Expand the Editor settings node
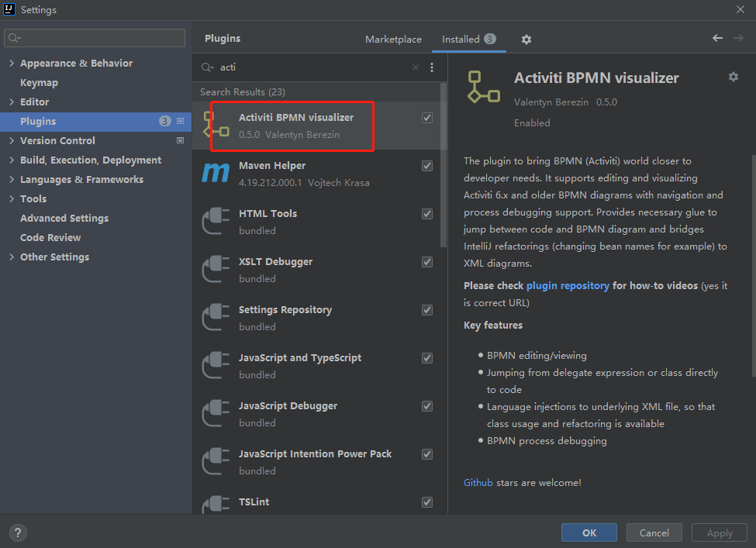This screenshot has width=756, height=548. 12,102
